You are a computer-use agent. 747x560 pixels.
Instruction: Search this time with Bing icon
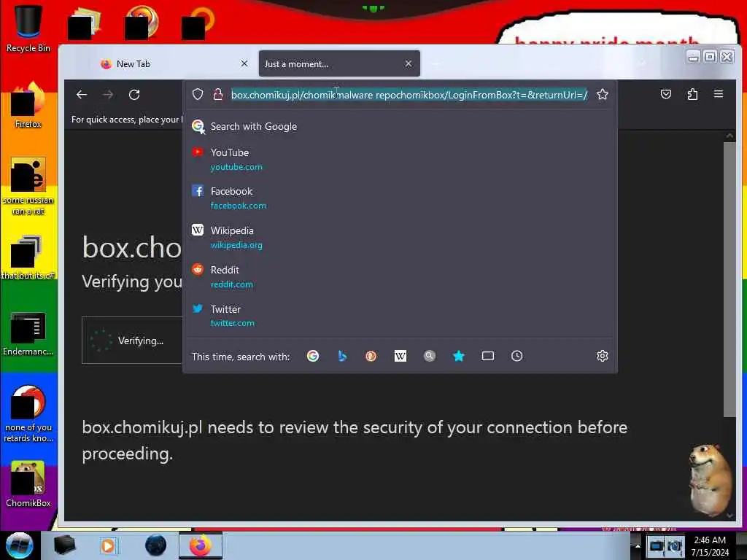coord(342,356)
